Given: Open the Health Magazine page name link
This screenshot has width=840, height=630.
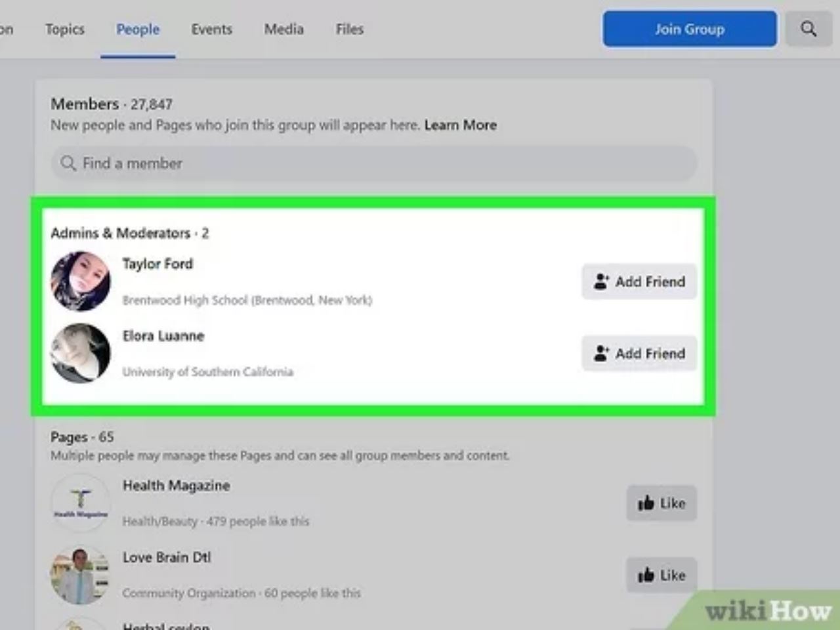Looking at the screenshot, I should [176, 486].
